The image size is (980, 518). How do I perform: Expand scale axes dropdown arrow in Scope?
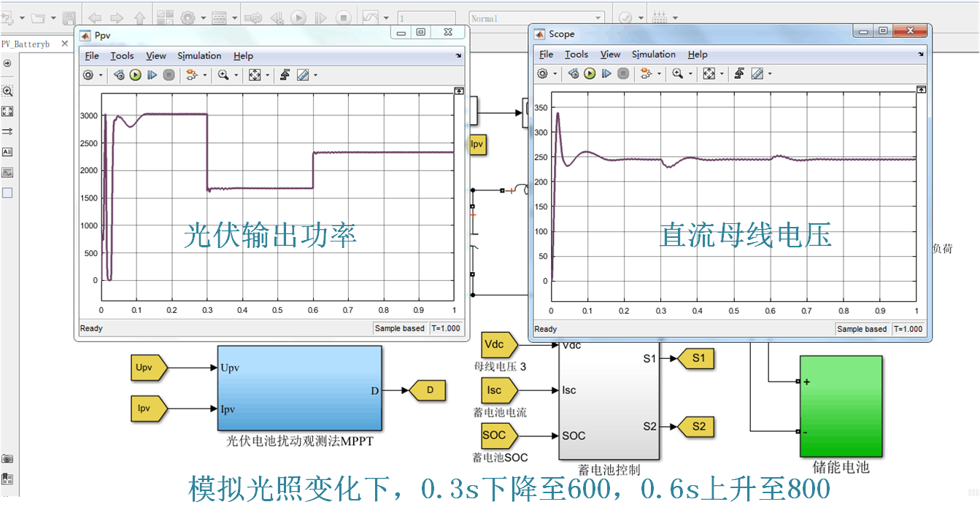[721, 74]
